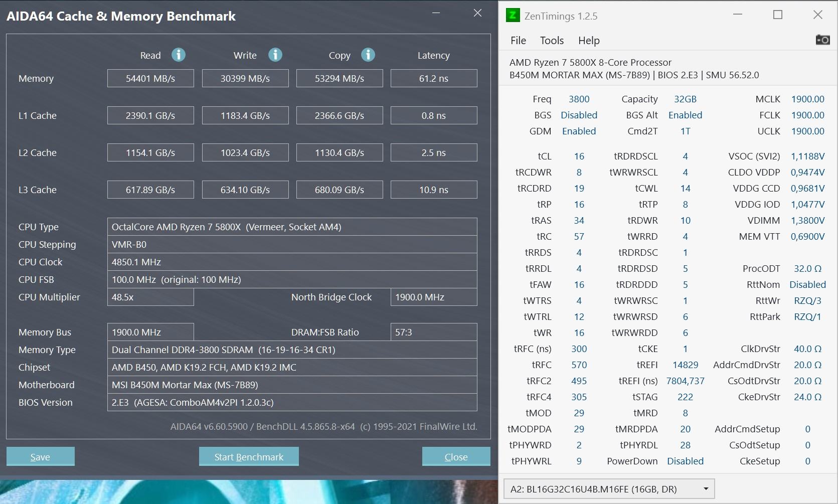Click the tREFI value 14829
The width and height of the screenshot is (838, 504).
pyautogui.click(x=685, y=365)
